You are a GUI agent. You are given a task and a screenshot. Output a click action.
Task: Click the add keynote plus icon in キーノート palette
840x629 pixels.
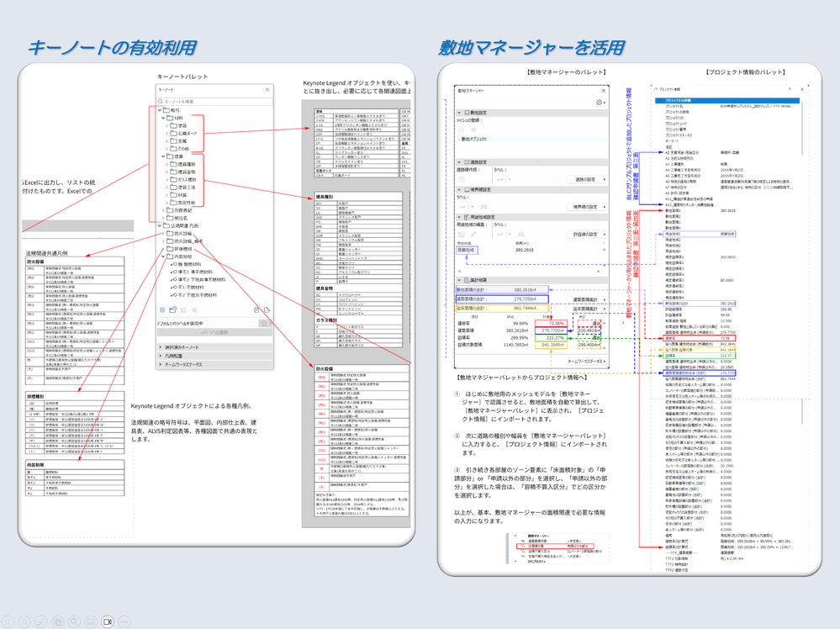162,309
